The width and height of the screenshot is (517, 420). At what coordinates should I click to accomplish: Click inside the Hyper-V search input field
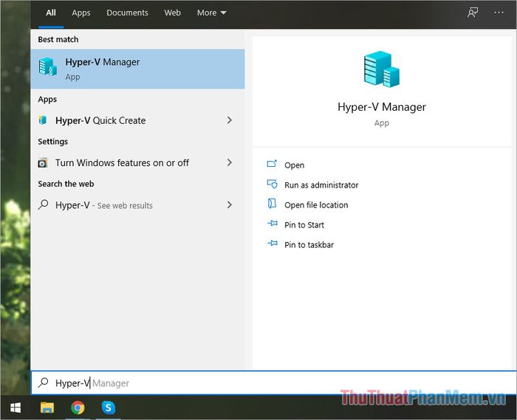274,383
